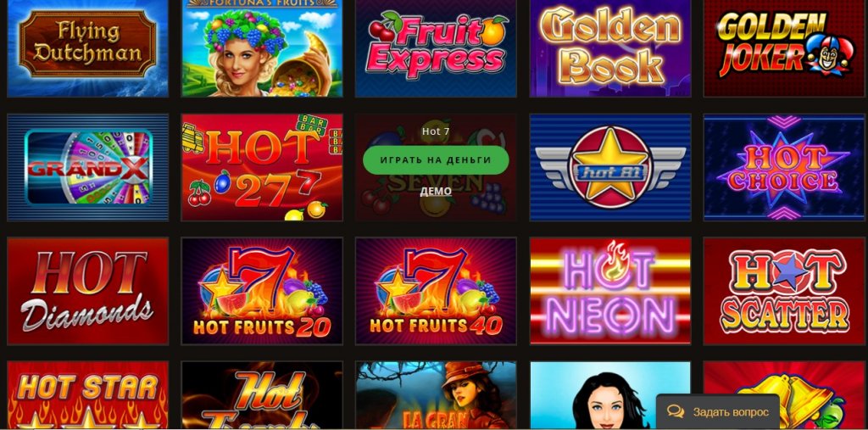Image resolution: width=868 pixels, height=430 pixels.
Task: Open Hot Fruits 40 slot
Action: (x=436, y=291)
